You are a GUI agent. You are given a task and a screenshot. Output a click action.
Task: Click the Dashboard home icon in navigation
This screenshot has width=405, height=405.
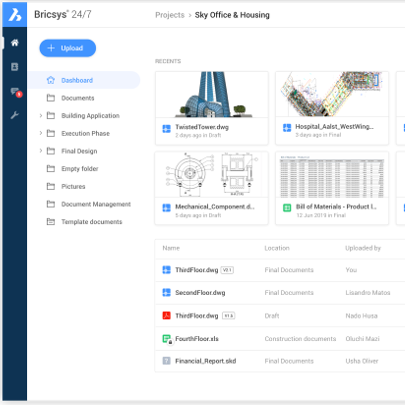click(51, 80)
